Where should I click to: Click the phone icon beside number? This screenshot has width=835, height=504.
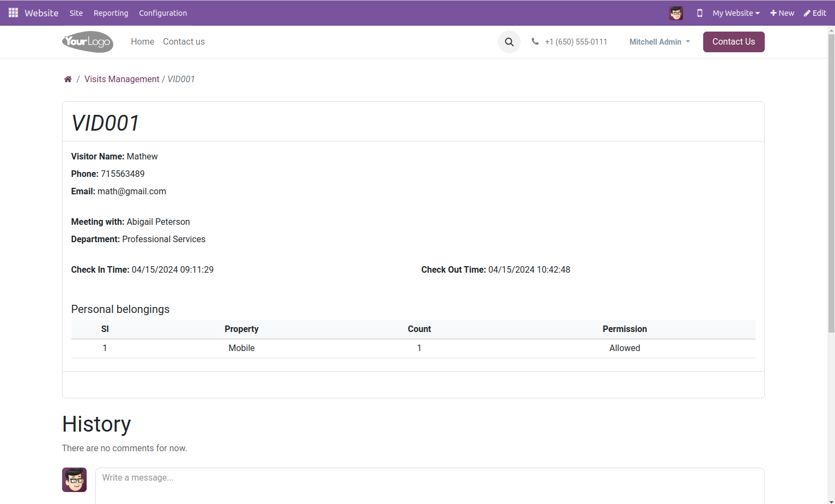(x=535, y=41)
